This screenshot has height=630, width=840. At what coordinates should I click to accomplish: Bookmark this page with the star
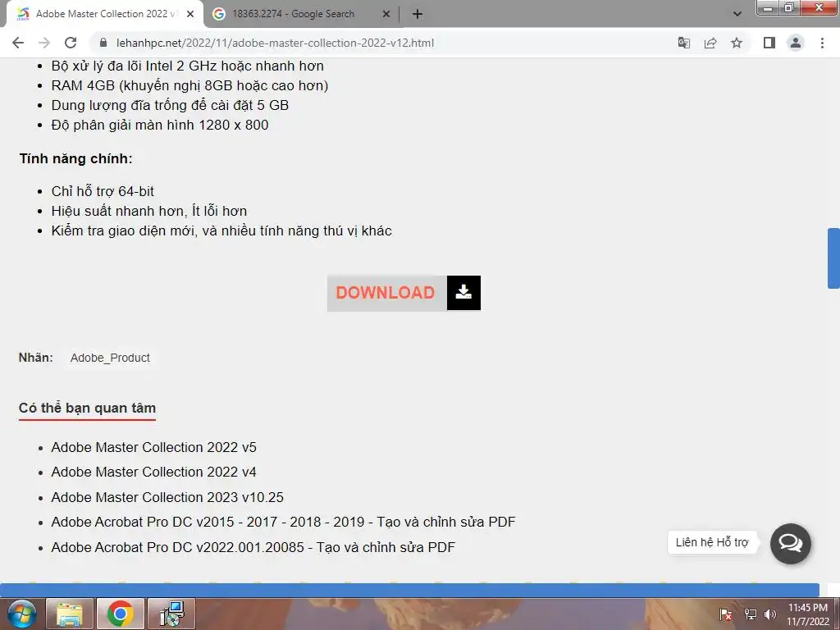(x=737, y=43)
